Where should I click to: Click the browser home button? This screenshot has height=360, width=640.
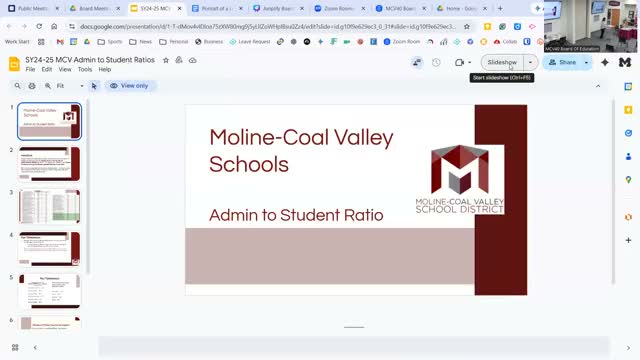54,26
